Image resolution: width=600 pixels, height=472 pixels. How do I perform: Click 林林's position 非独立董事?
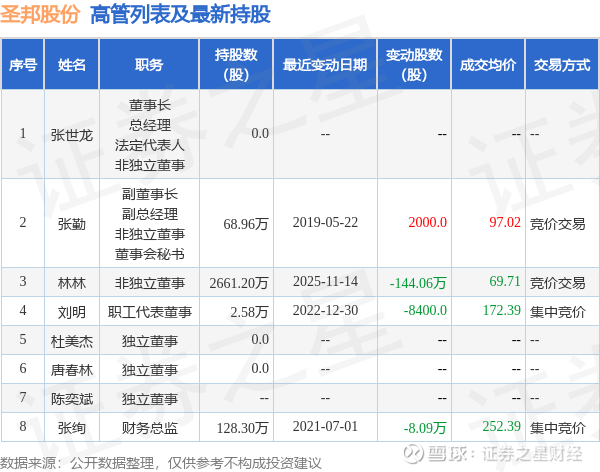pos(150,283)
